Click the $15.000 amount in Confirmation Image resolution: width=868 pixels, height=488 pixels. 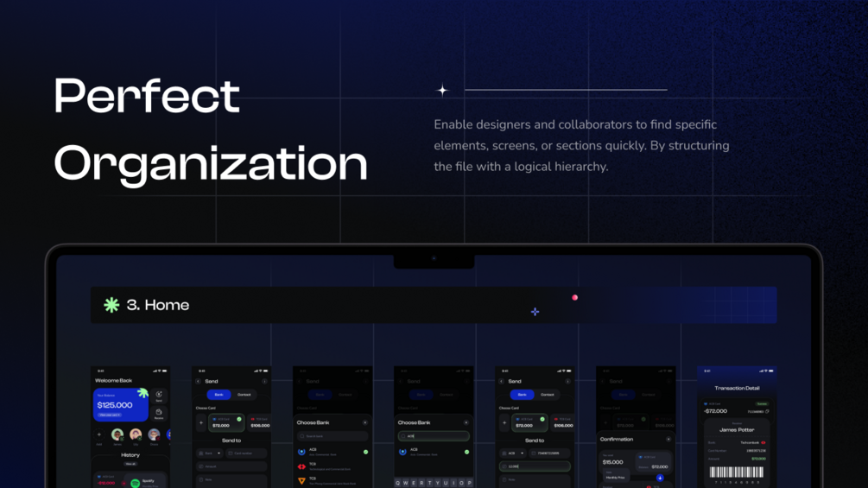(x=613, y=462)
